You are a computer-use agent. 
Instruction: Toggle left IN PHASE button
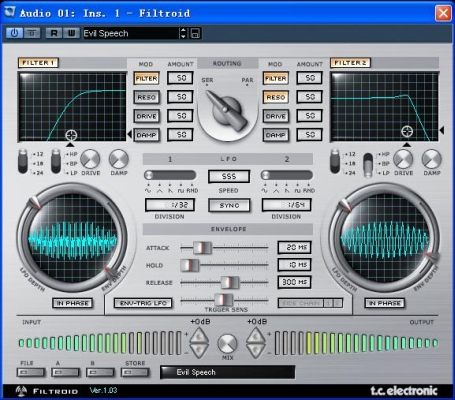coord(72,303)
